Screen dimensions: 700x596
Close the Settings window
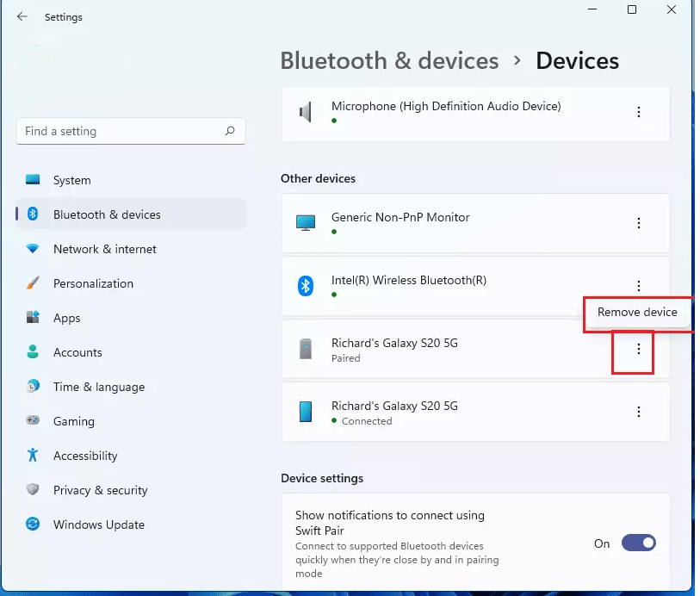click(671, 9)
